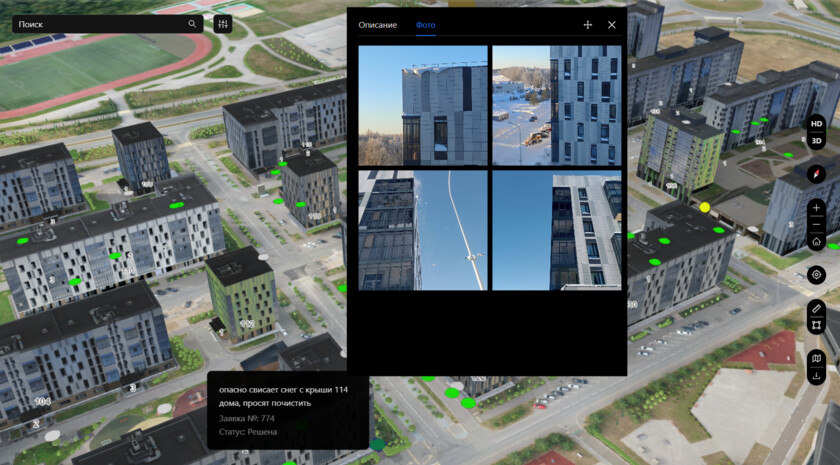This screenshot has width=840, height=465.
Task: Click the move panel crosshair icon
Action: click(x=587, y=25)
